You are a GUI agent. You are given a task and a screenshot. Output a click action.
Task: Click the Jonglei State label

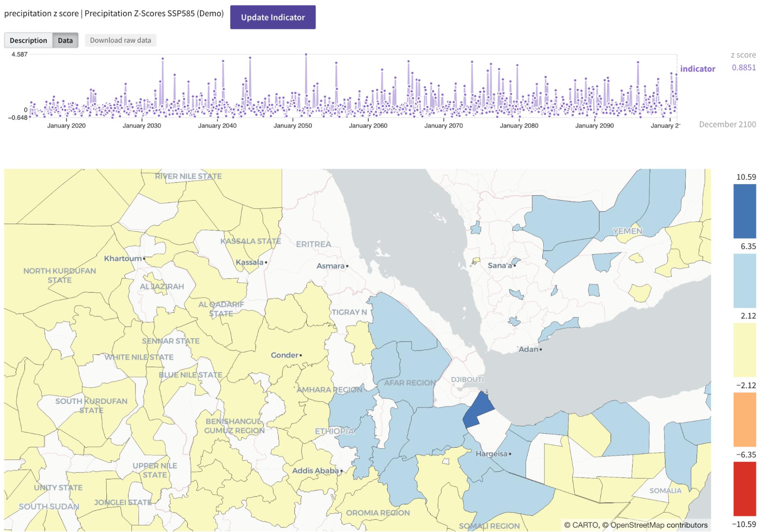[x=123, y=502]
